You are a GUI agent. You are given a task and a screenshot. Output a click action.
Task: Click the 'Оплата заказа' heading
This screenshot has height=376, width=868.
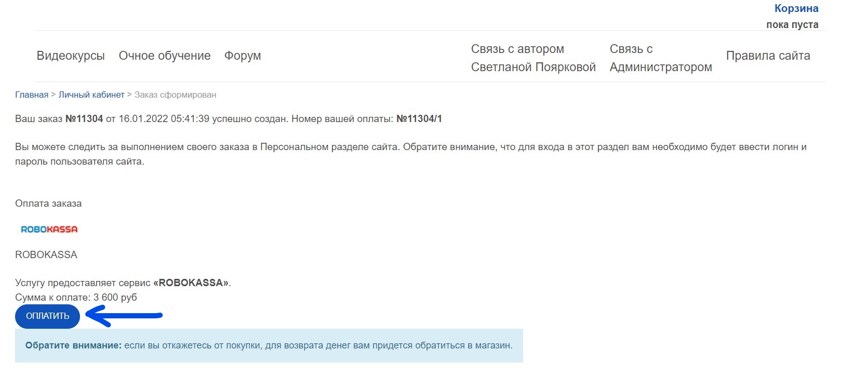48,204
